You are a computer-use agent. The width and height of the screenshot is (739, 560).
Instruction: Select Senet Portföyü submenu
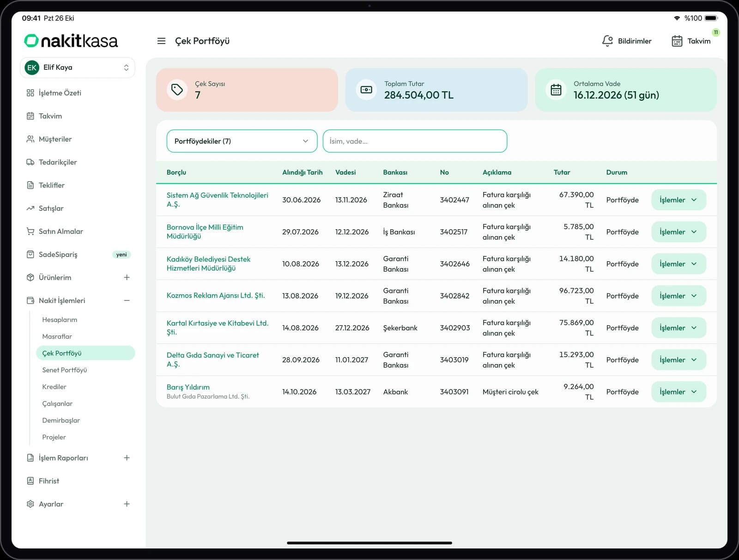pyautogui.click(x=65, y=370)
